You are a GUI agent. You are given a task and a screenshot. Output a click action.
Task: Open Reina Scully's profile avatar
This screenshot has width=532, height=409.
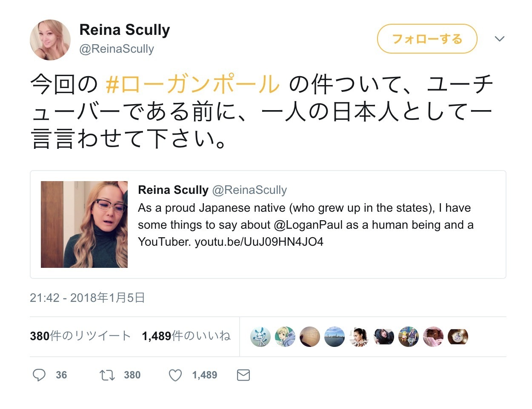tap(50, 40)
